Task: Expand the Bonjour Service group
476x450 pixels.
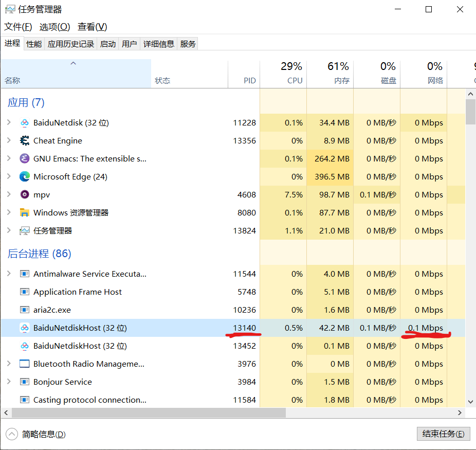Action: tap(9, 382)
